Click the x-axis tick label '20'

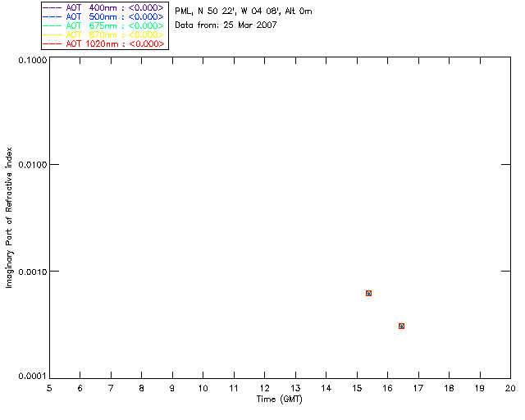point(510,388)
